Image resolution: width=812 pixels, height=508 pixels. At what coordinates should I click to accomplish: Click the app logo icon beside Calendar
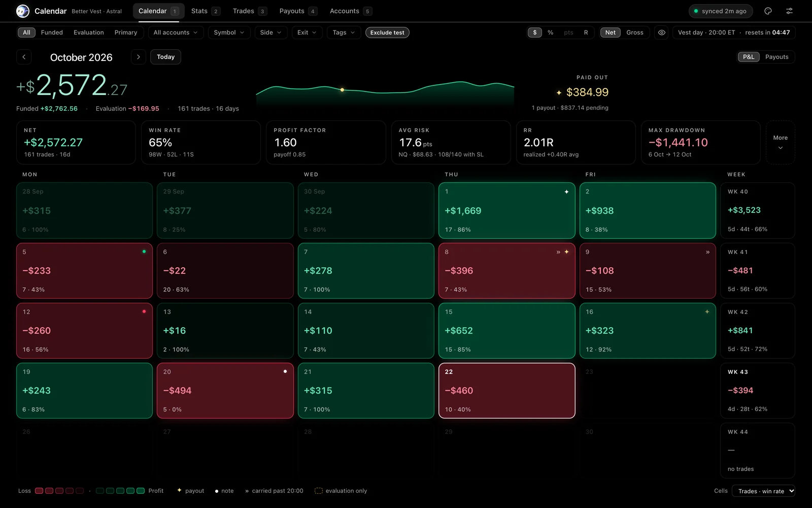(22, 11)
